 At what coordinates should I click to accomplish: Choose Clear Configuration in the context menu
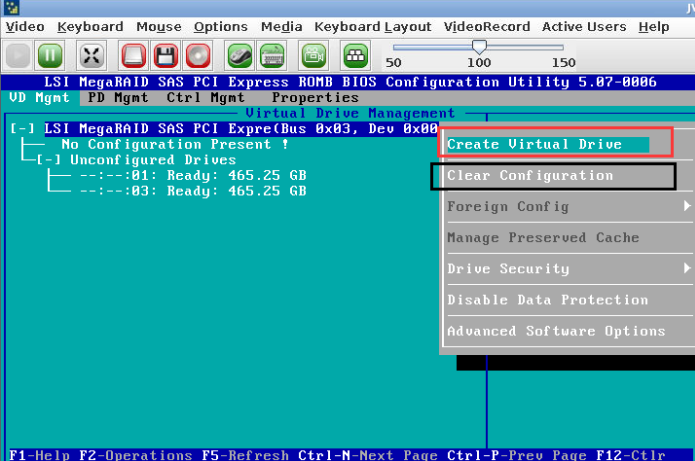(530, 176)
